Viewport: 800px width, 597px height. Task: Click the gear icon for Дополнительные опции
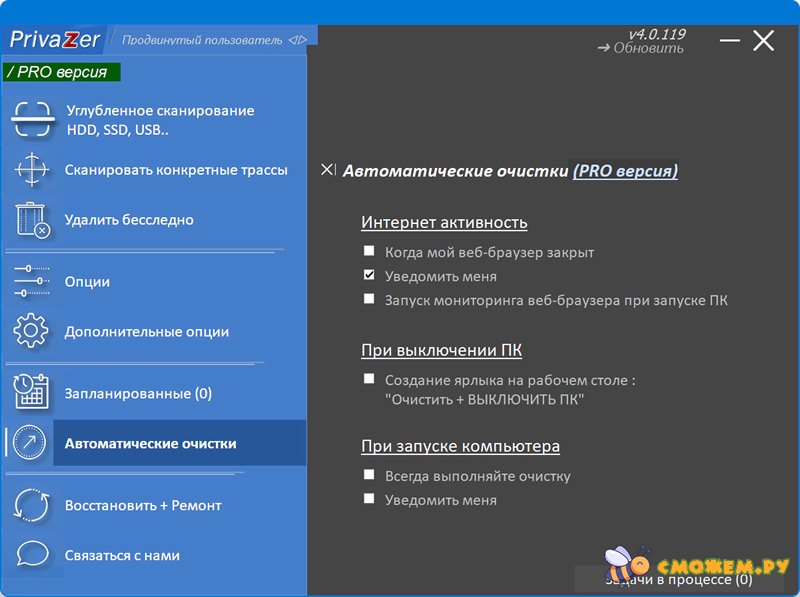click(32, 331)
